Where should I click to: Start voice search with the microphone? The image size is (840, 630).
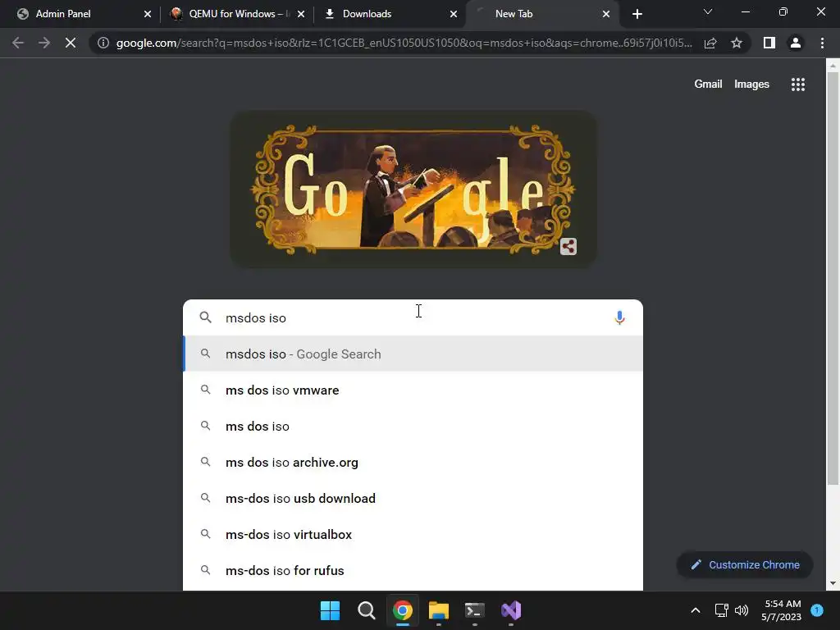click(x=619, y=317)
